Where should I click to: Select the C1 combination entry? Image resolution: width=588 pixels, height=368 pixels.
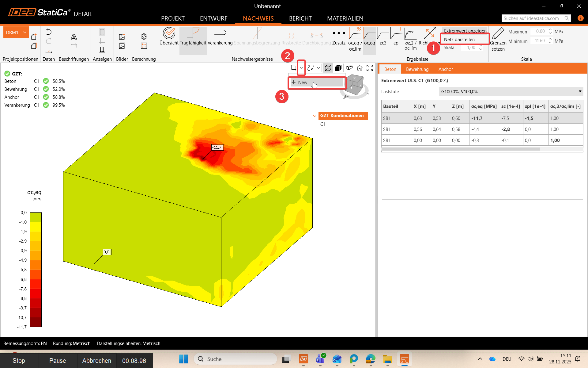tap(323, 124)
